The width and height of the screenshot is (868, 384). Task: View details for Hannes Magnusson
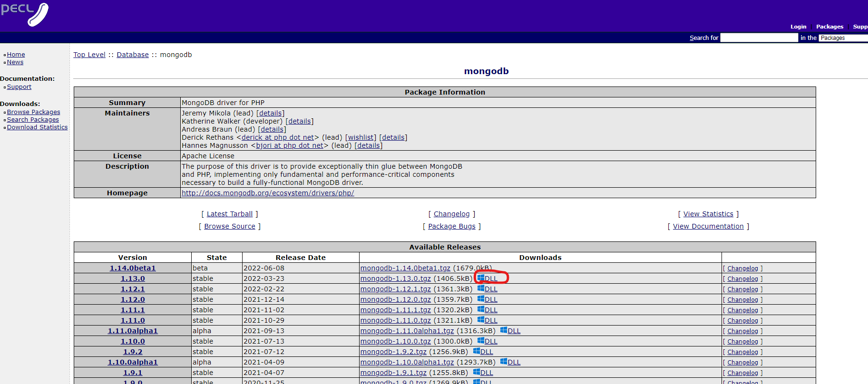pos(369,145)
